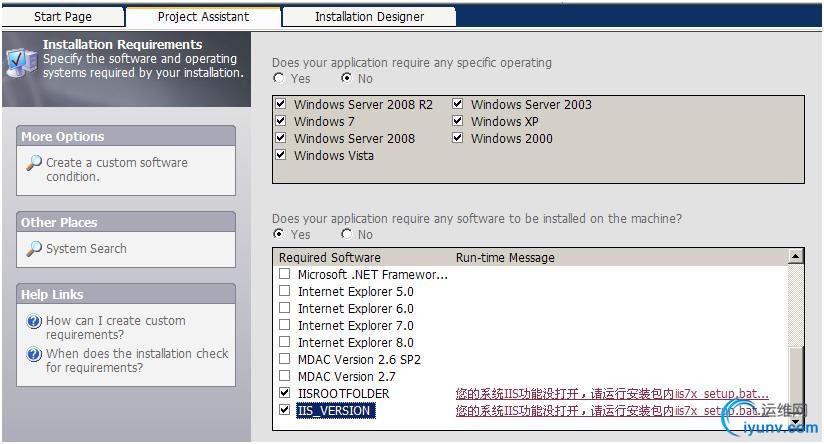The image size is (824, 444).
Task: Open 'When does the installation check' help link
Action: point(137,360)
